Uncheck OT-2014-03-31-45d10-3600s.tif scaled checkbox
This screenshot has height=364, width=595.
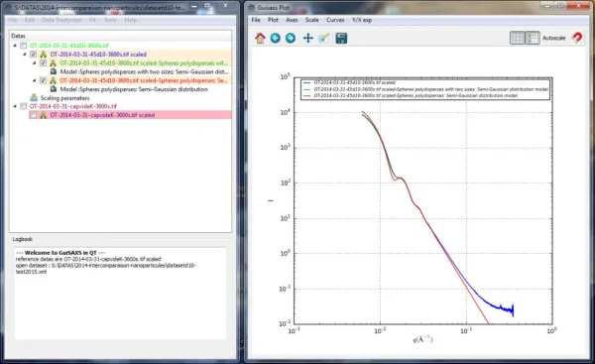tap(34, 55)
